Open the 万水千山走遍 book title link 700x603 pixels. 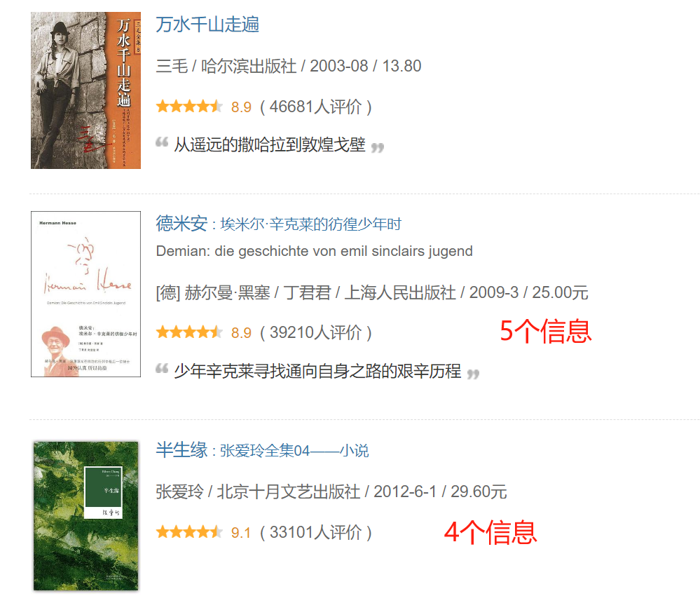tap(207, 24)
